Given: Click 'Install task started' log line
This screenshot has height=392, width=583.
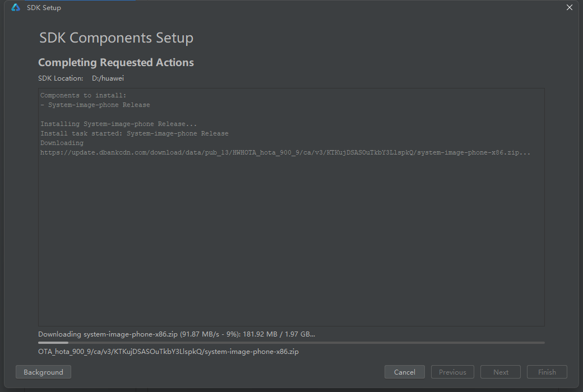Looking at the screenshot, I should (x=134, y=133).
